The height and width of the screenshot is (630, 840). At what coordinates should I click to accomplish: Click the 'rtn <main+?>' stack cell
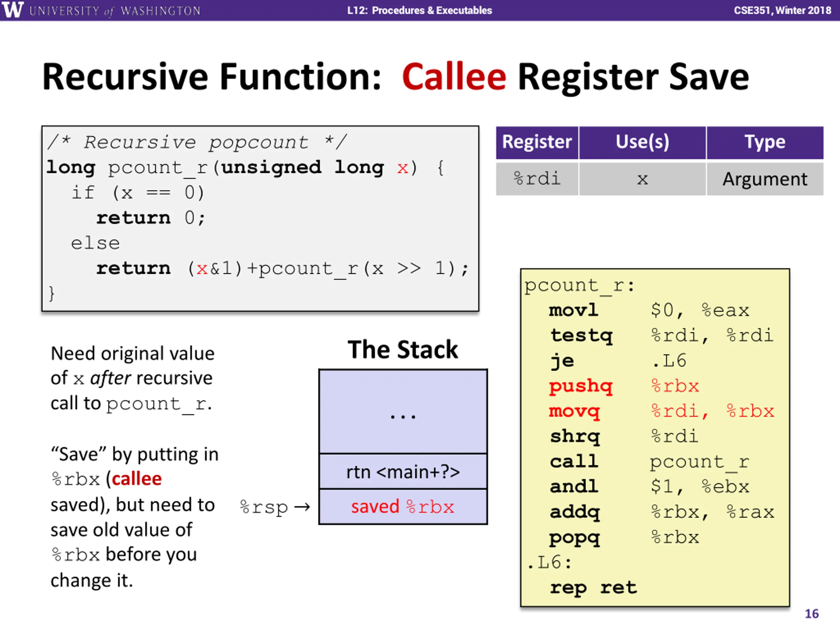coord(403,471)
